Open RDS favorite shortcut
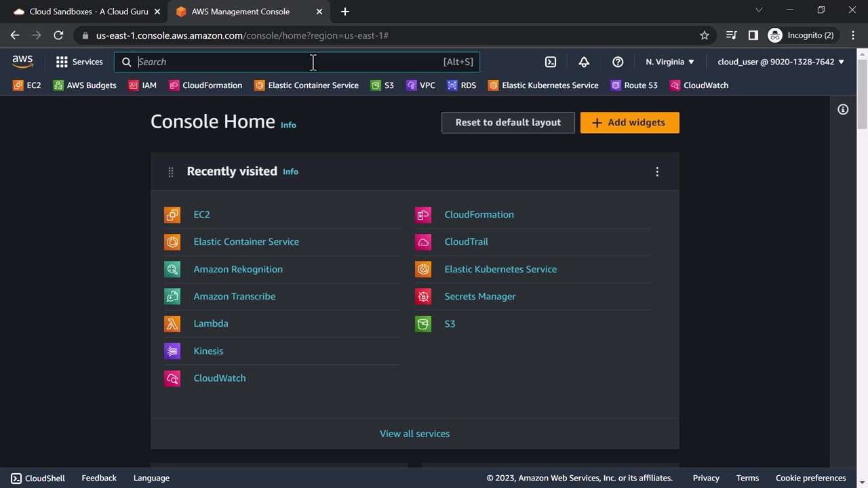868x488 pixels. (462, 85)
